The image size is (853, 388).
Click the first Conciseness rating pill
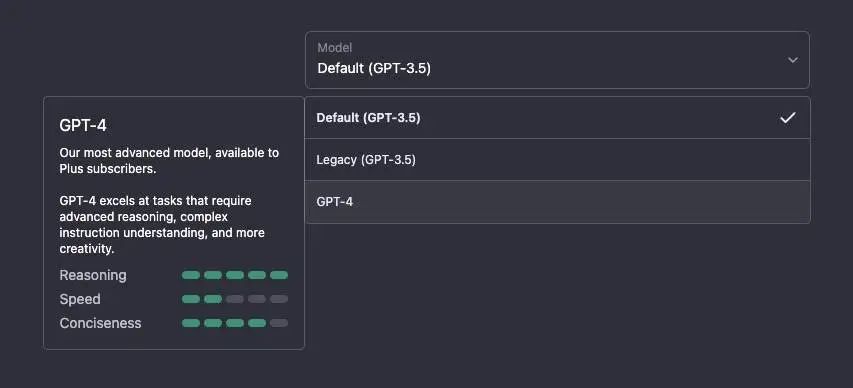coord(191,323)
